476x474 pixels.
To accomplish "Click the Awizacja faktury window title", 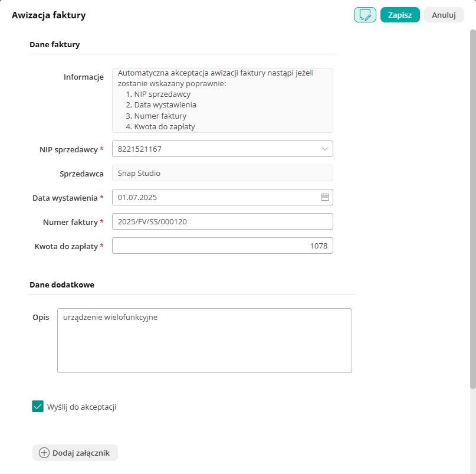I will pyautogui.click(x=49, y=15).
